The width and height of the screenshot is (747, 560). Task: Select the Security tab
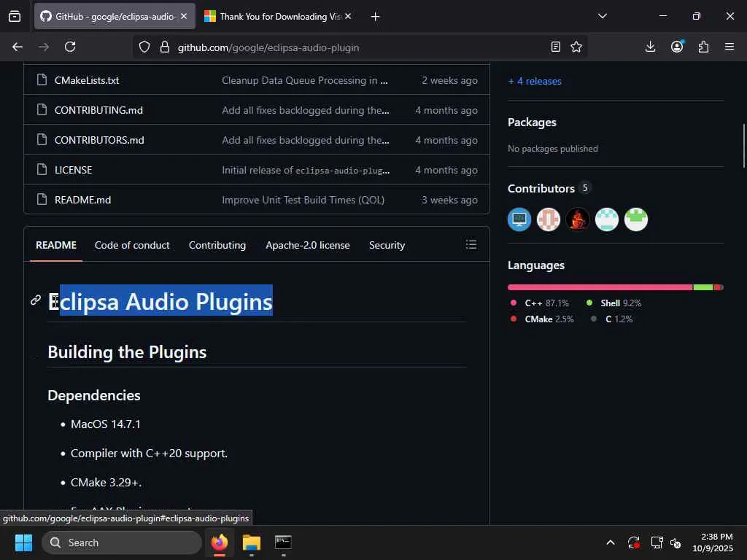click(387, 245)
